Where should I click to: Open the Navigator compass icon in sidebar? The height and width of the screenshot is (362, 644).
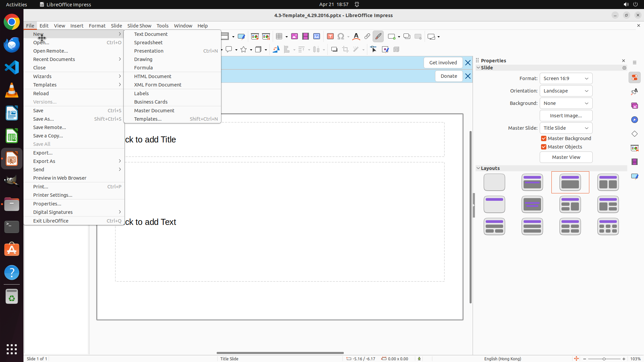click(x=634, y=120)
